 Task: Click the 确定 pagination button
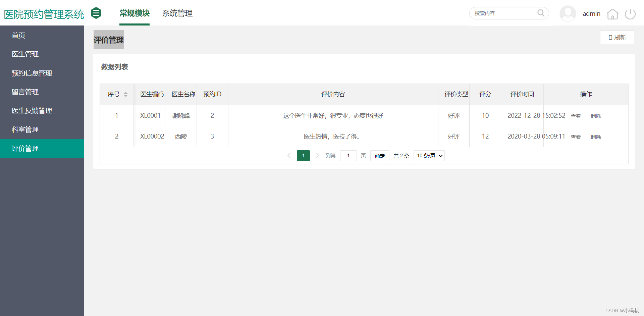[380, 156]
